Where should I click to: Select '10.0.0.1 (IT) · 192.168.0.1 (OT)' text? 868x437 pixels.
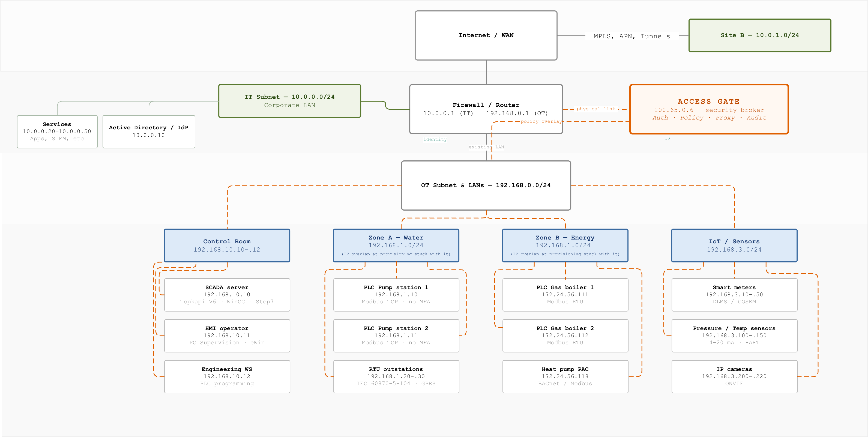(x=486, y=113)
